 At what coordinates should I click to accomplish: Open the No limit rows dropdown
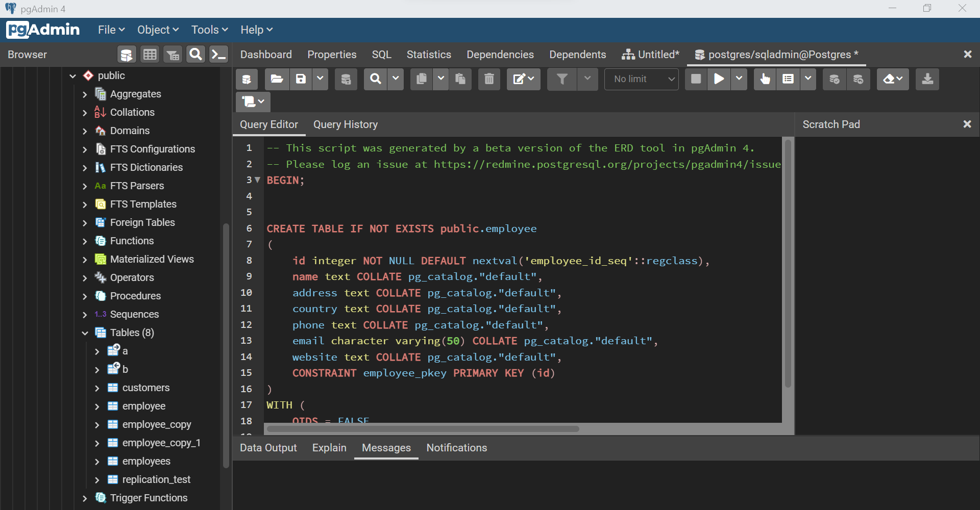(642, 79)
